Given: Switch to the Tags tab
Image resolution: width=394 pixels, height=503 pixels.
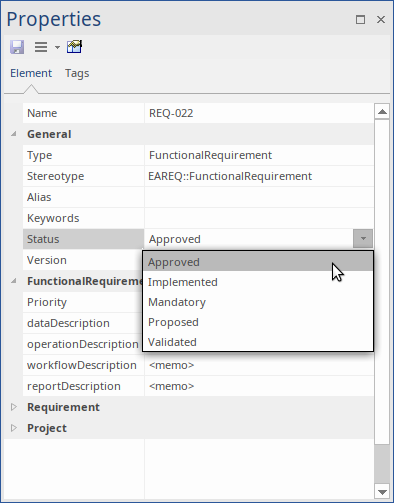Looking at the screenshot, I should (x=77, y=73).
